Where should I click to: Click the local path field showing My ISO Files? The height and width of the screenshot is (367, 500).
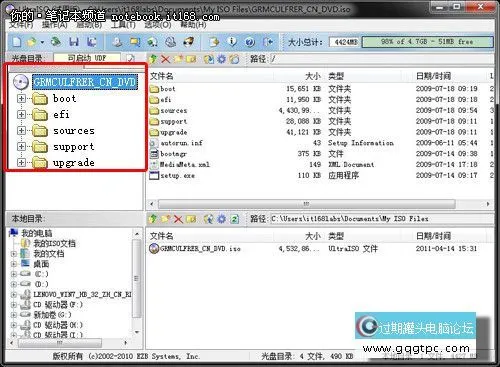point(381,219)
